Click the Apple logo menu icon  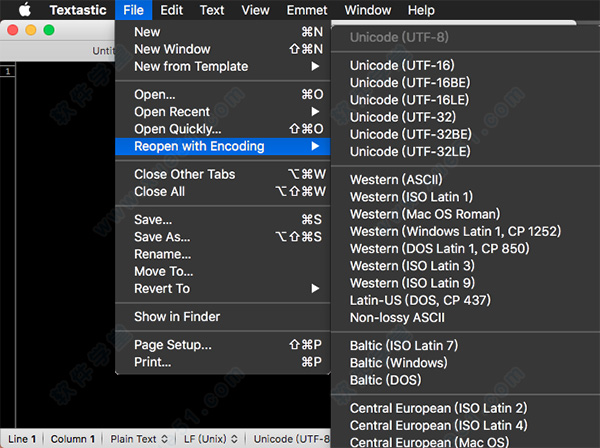25,10
